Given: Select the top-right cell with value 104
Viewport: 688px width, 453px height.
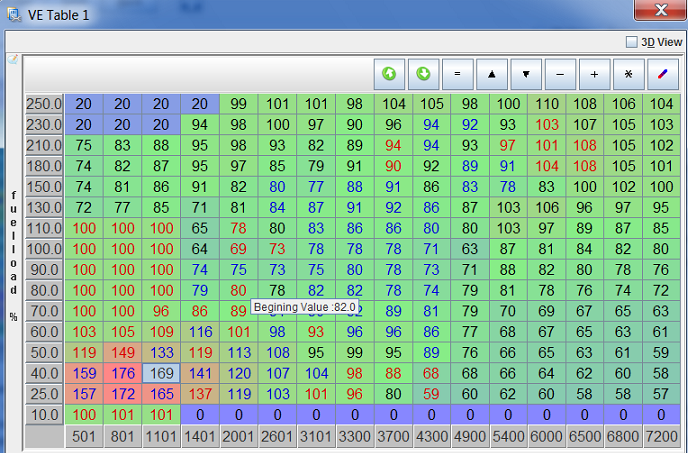Looking at the screenshot, I should click(x=661, y=104).
